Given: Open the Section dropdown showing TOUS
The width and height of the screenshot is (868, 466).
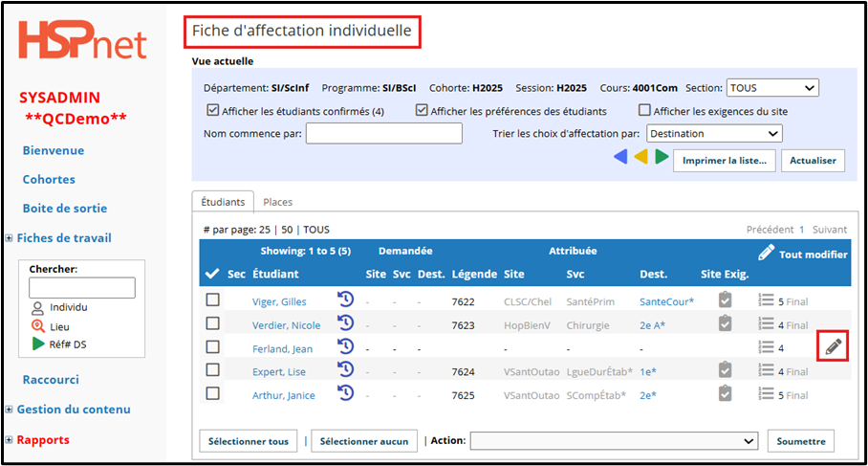Looking at the screenshot, I should tap(772, 87).
